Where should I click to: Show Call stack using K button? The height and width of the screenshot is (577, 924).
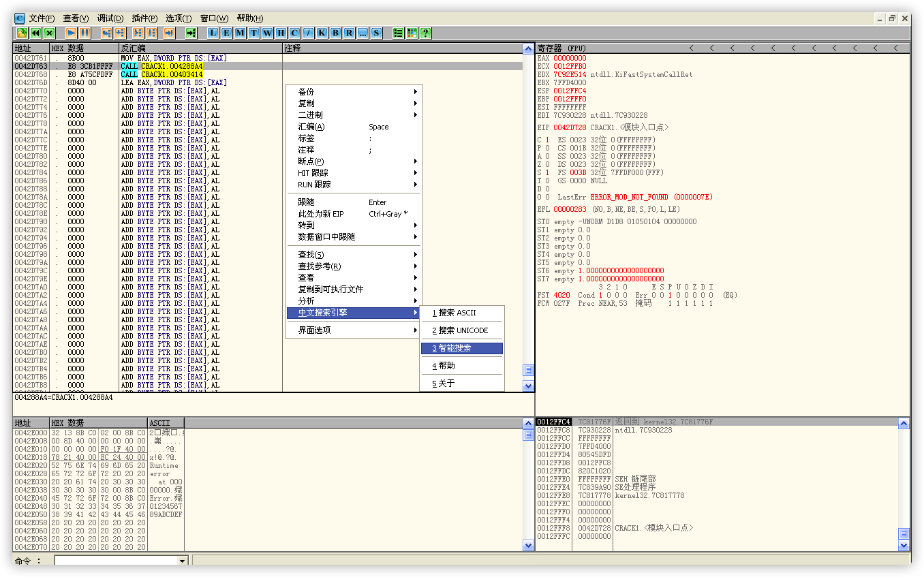click(x=322, y=33)
